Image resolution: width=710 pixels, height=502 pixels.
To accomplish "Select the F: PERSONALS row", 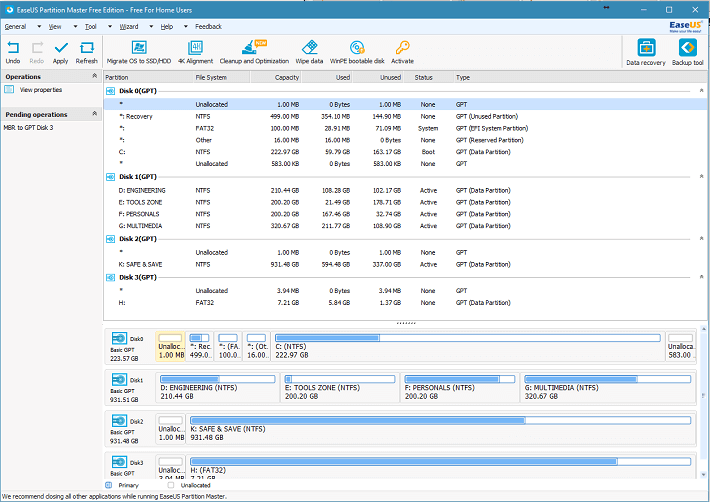I will coord(405,214).
